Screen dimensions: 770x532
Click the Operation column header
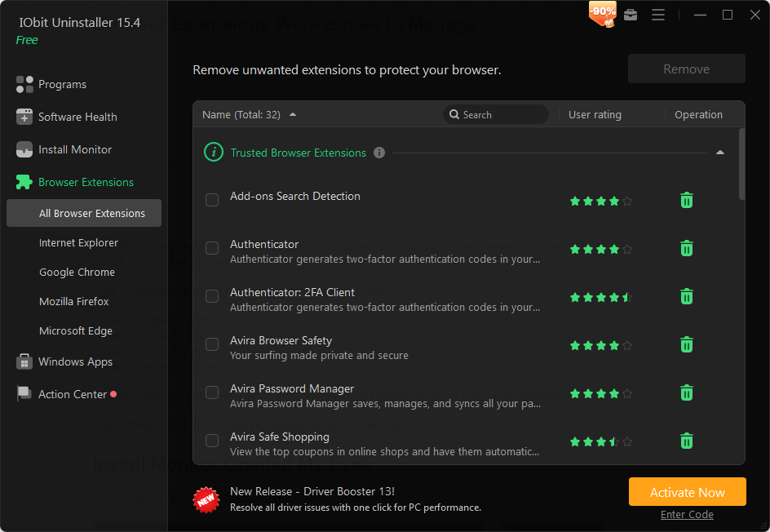698,114
